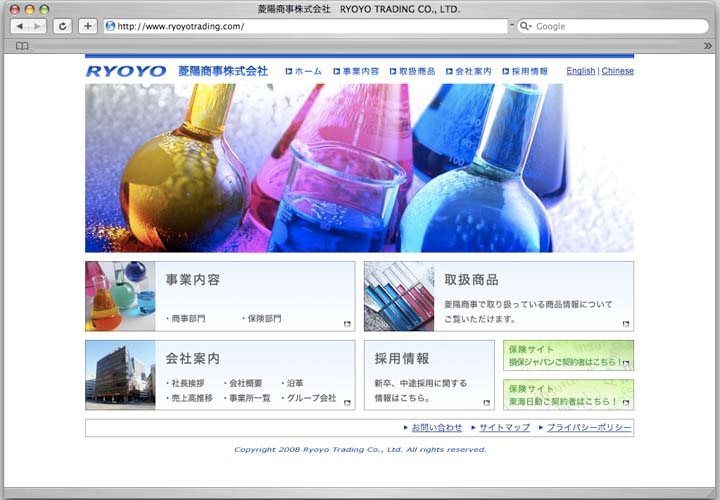This screenshot has height=500, width=720.
Task: Click the browser forward arrow button
Action: coord(38,26)
